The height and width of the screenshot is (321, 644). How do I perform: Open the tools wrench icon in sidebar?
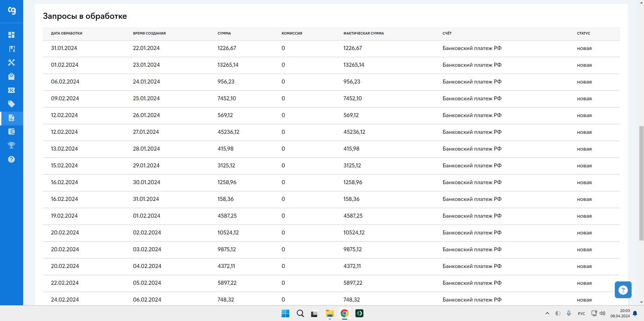point(11,62)
